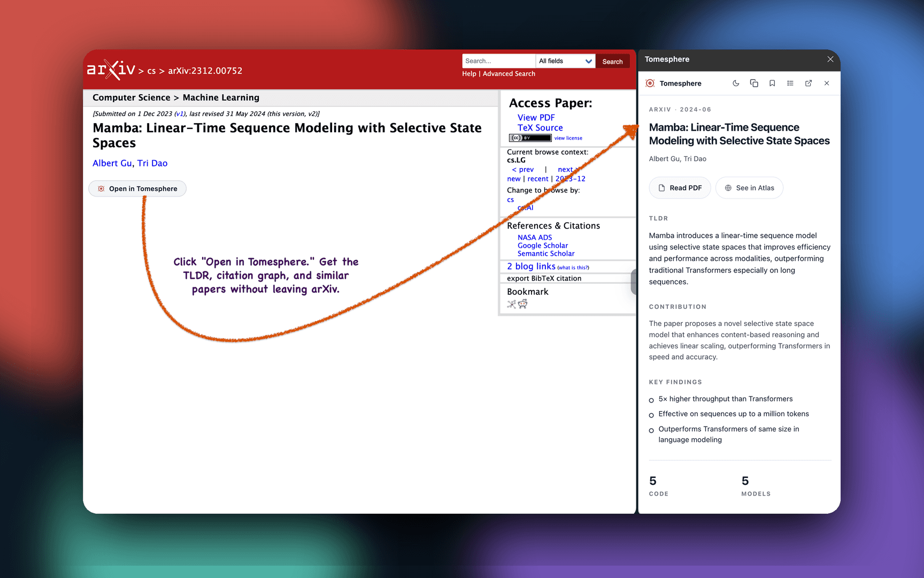Open the recent listings link

click(x=538, y=179)
